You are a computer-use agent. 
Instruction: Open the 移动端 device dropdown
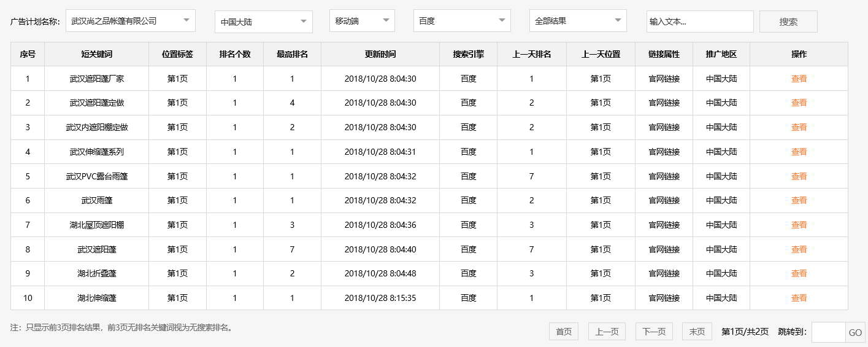click(x=361, y=21)
